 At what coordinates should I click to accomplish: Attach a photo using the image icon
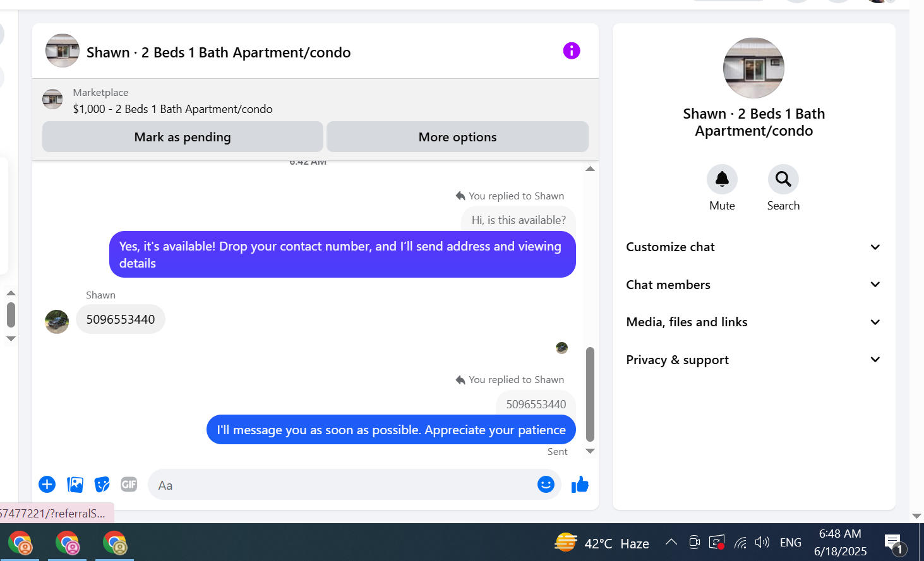(x=75, y=485)
